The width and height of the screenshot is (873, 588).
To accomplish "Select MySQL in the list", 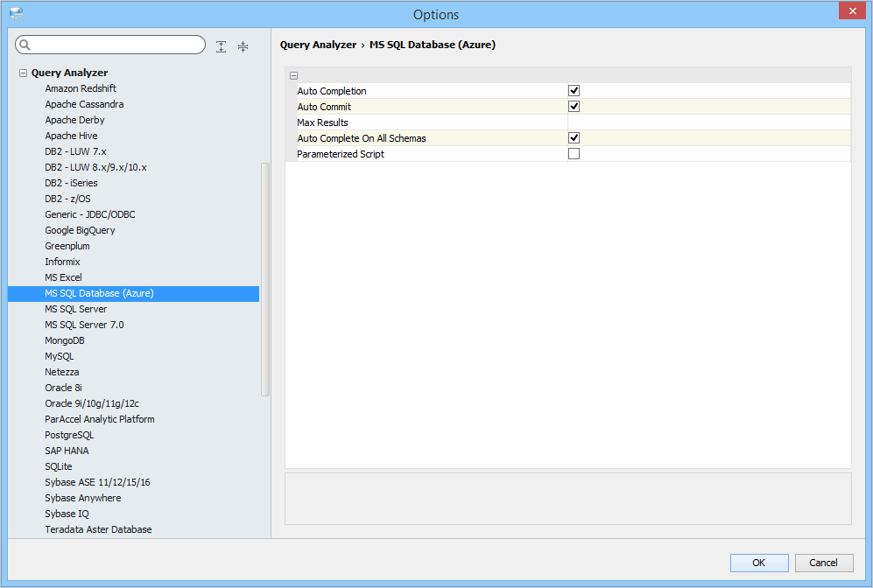I will (x=59, y=357).
